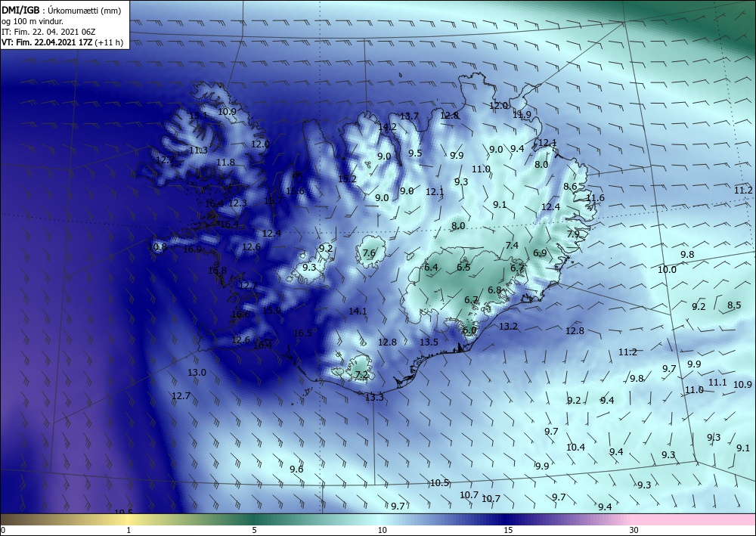Click the map value 11.8 in the Westfjords
Screen dimensions: 756x536
(x=225, y=163)
